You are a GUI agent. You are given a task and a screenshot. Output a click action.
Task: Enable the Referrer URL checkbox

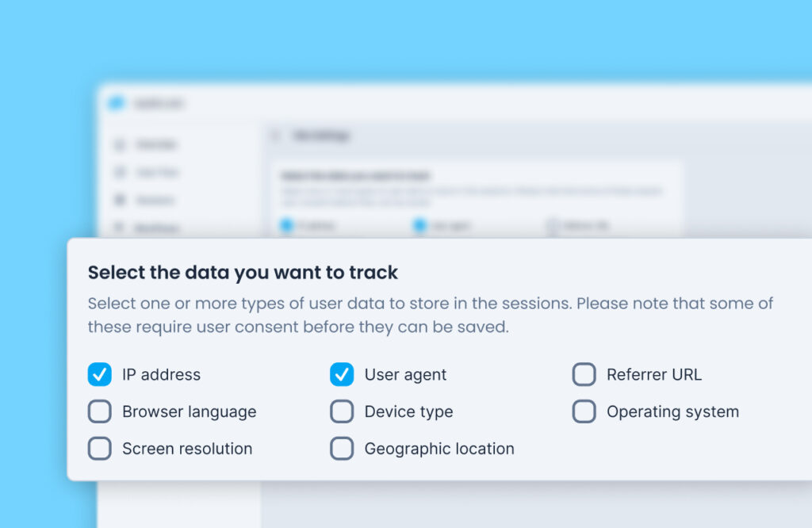584,374
